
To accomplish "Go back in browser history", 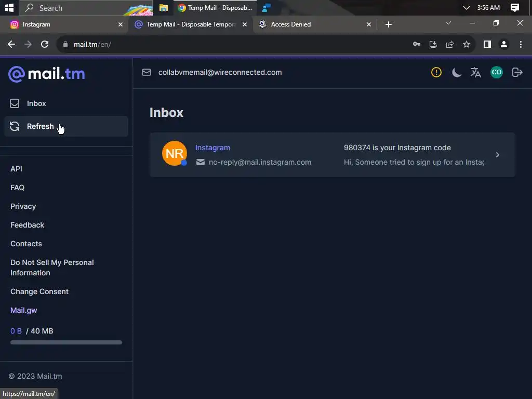I will tap(11, 44).
